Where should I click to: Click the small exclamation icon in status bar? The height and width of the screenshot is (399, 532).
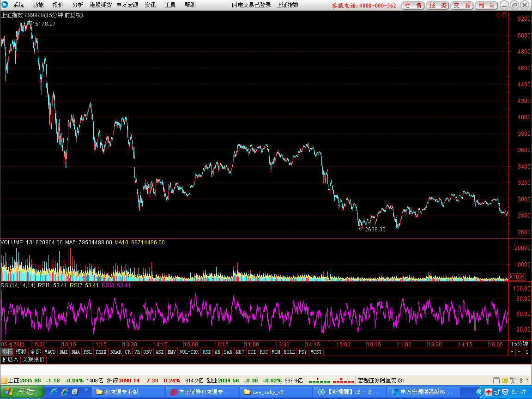tap(527, 381)
